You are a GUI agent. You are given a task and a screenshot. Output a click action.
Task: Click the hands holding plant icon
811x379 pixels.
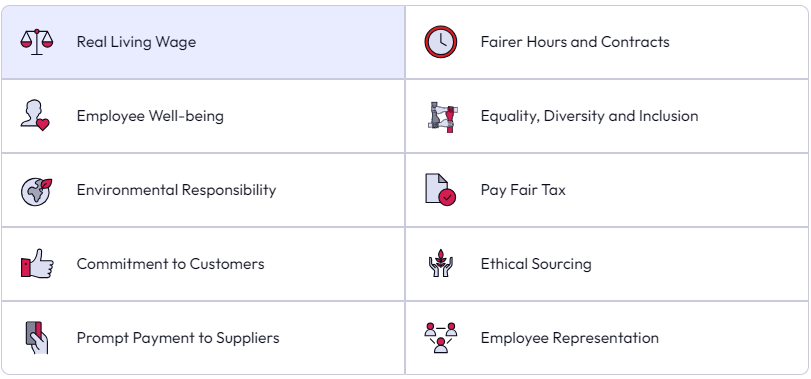point(441,263)
